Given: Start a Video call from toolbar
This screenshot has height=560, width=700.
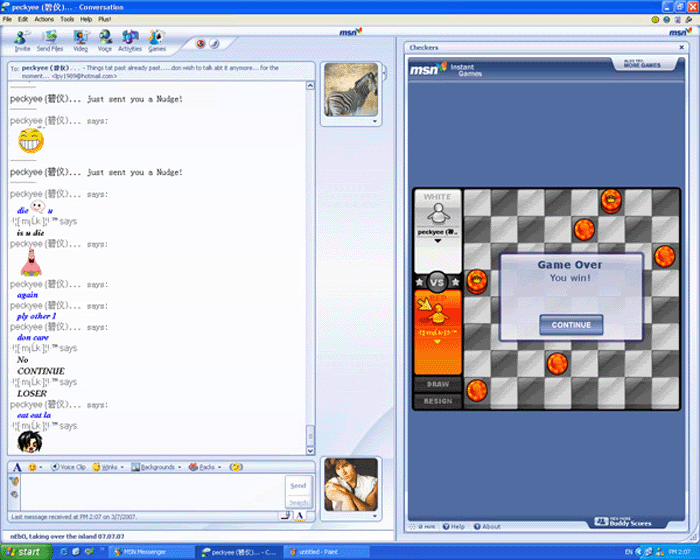Looking at the screenshot, I should 80,41.
